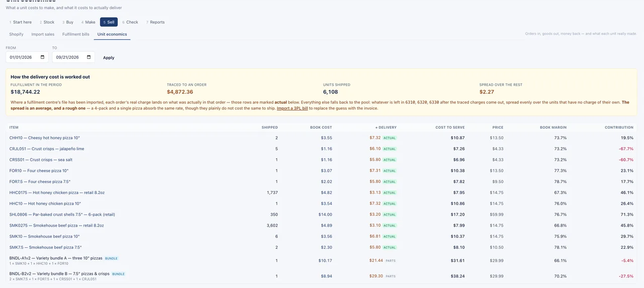
Task: Select the units shipped figure 6,108
Action: [331, 92]
